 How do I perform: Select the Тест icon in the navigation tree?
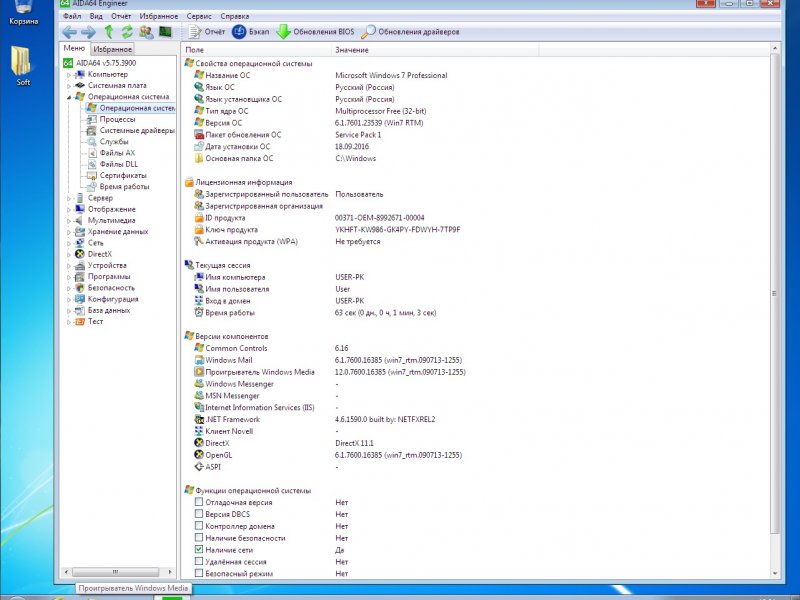coord(80,321)
